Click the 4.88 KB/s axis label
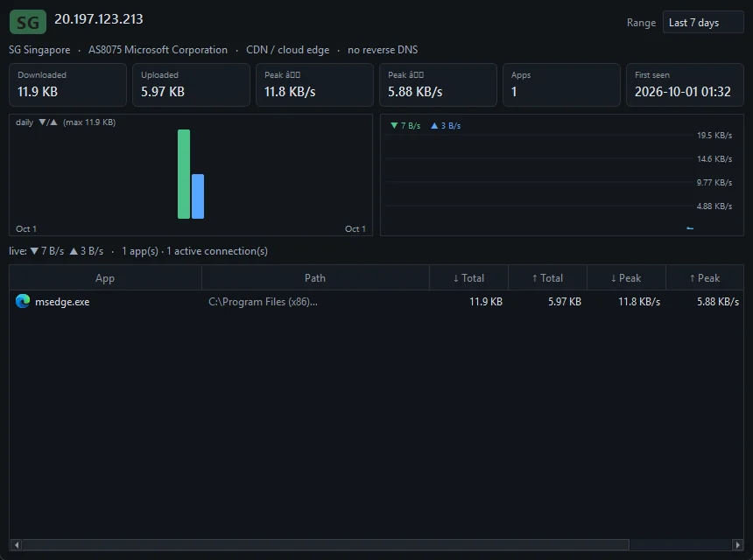The width and height of the screenshot is (753, 560). pos(714,206)
